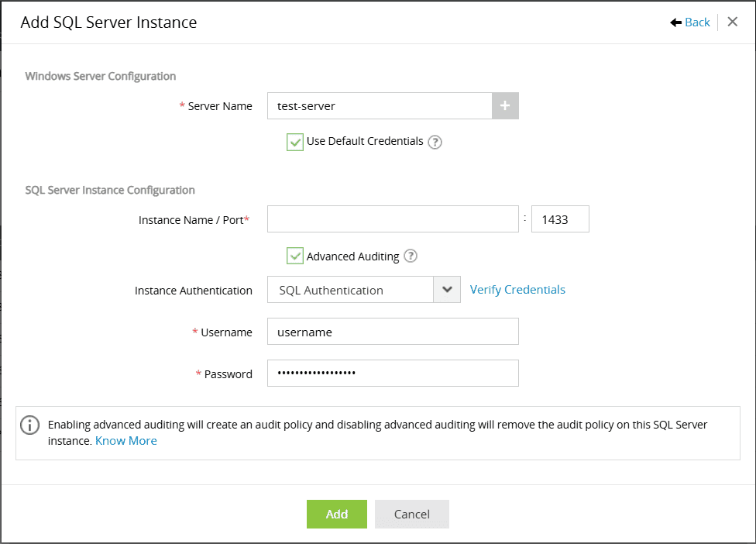756x544 pixels.
Task: Click the info icon beside the audit notice
Action: [29, 425]
